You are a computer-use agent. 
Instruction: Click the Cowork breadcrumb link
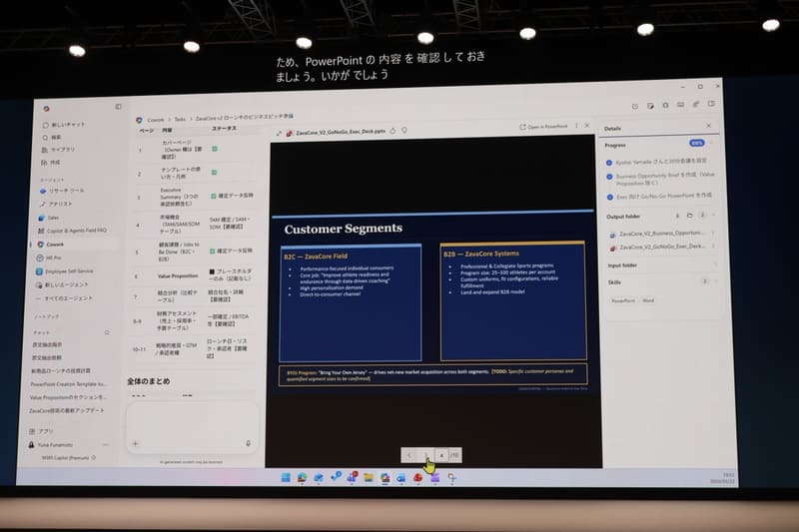pos(156,120)
